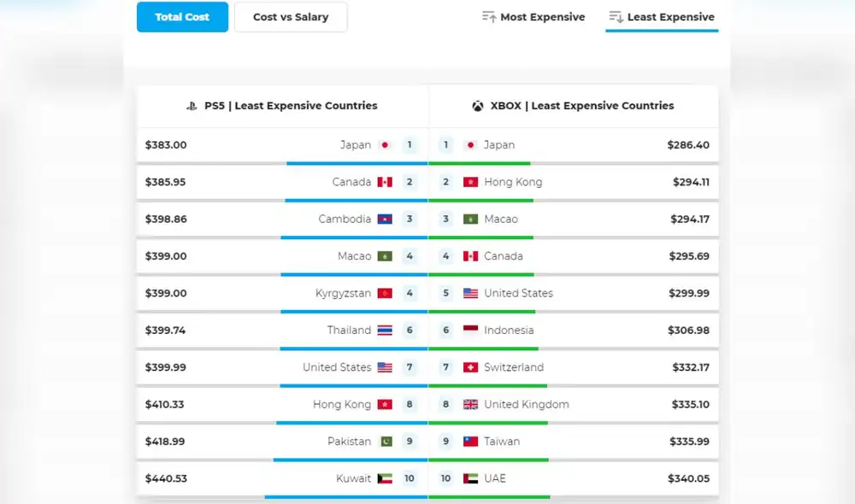The image size is (855, 504).
Task: Click the United States flag in the Xbox list
Action: [x=470, y=293]
